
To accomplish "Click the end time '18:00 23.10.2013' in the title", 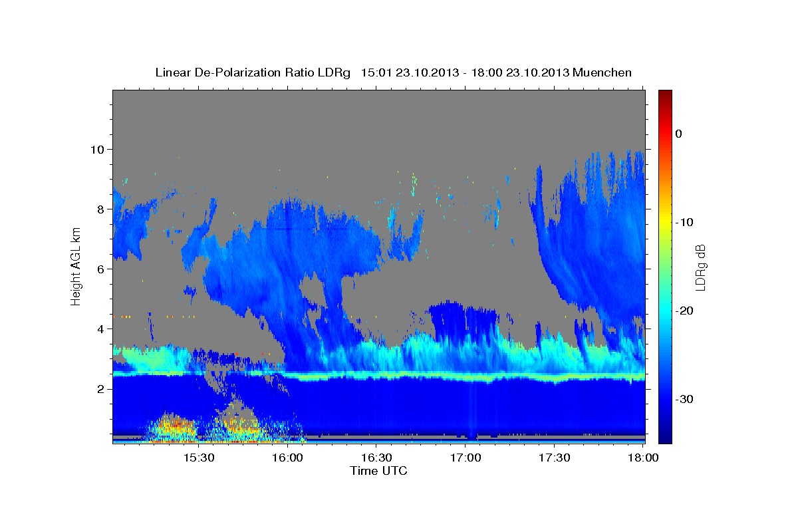I will (x=519, y=72).
